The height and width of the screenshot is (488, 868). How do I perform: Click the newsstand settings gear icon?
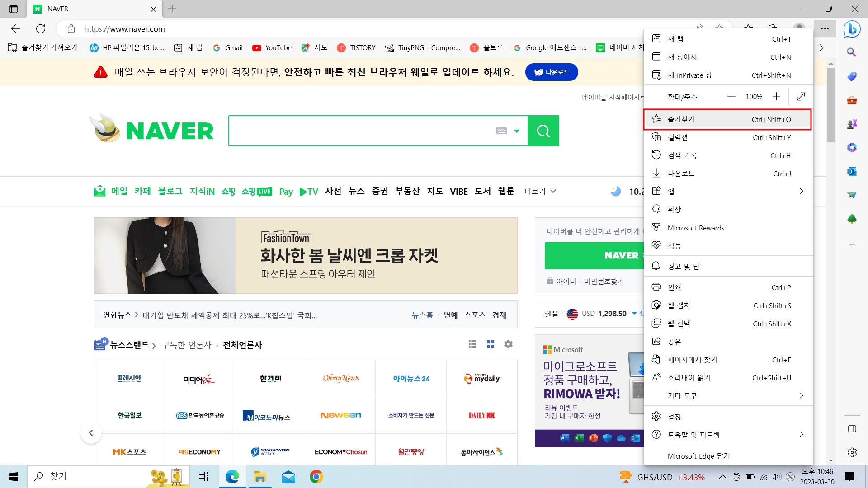coord(508,344)
